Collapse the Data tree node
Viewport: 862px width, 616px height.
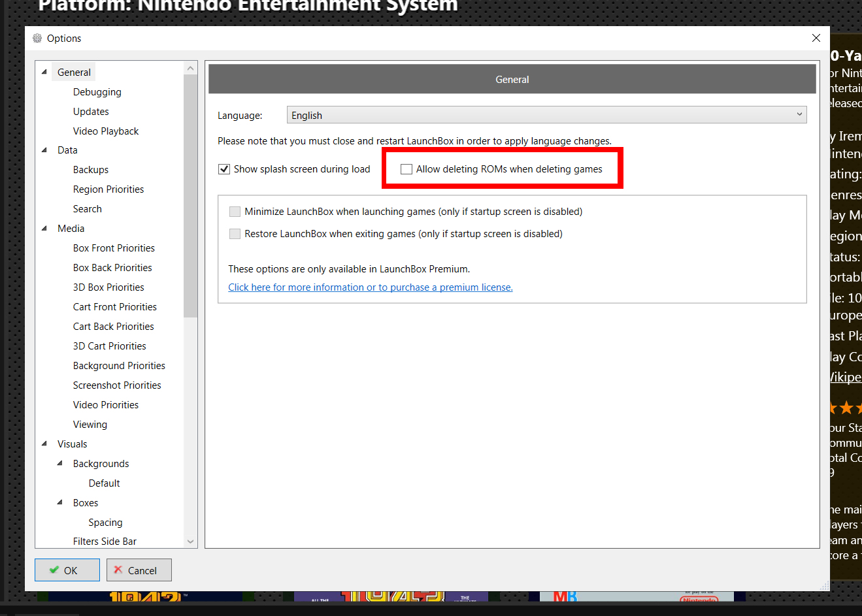[44, 150]
